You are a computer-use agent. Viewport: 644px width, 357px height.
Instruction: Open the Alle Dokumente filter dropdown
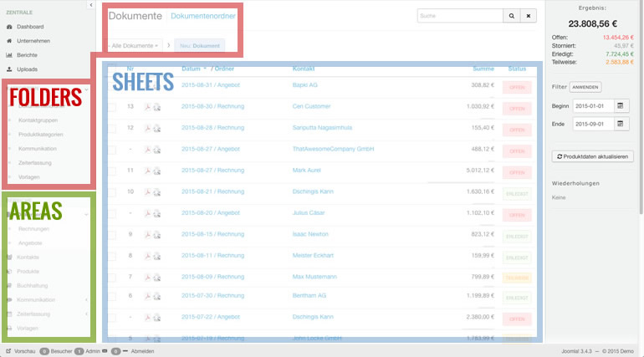135,45
